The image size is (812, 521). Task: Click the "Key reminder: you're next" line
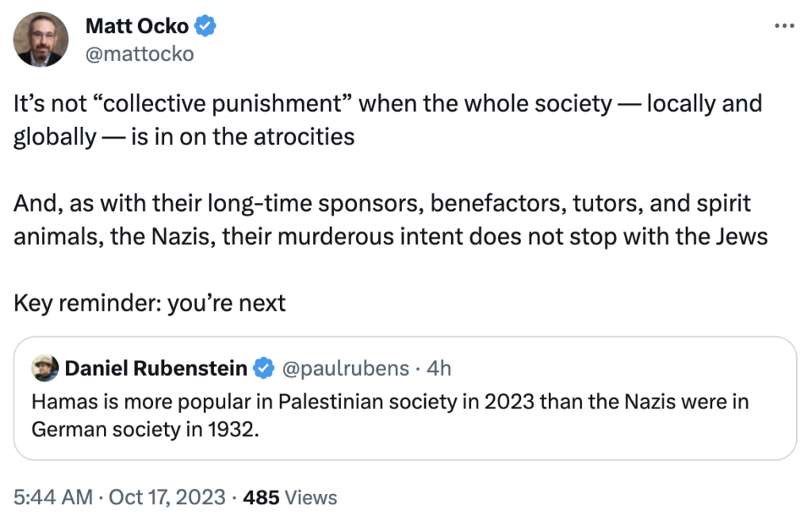click(149, 303)
